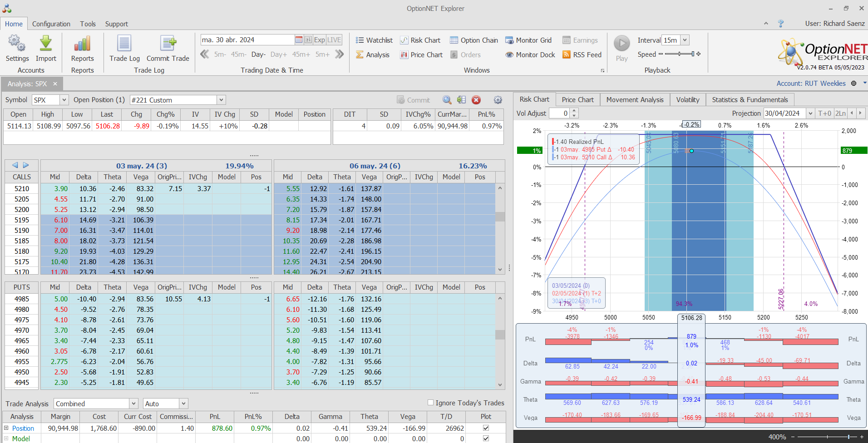Click the Day+ forward button
Image resolution: width=868 pixels, height=443 pixels.
point(278,54)
